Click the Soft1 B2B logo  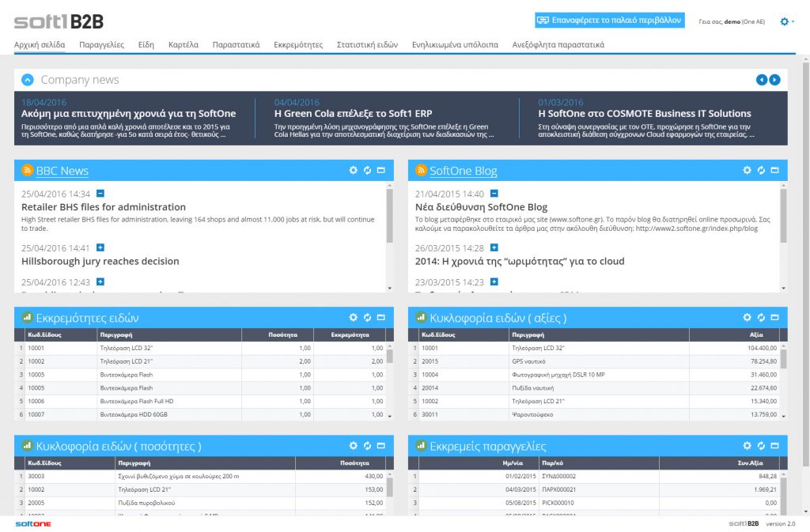coord(59,21)
